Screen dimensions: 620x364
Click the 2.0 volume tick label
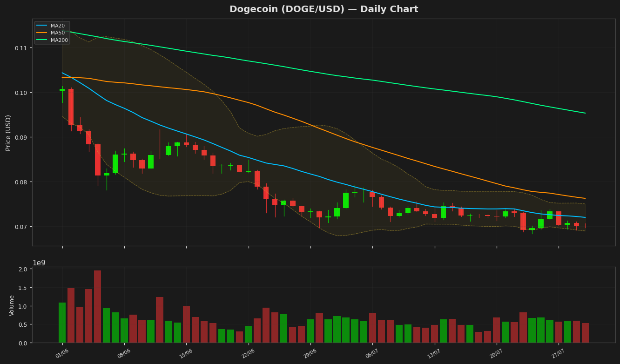pyautogui.click(x=23, y=270)
